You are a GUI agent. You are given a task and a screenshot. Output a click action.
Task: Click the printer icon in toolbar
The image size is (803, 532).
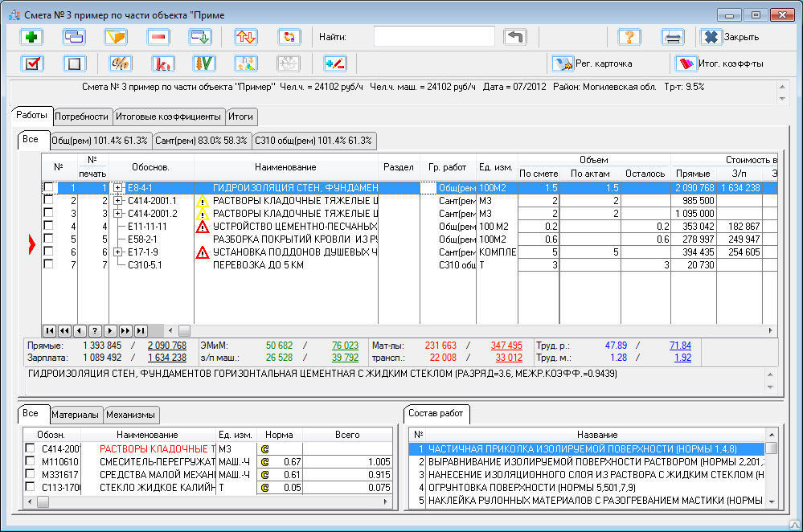(673, 37)
